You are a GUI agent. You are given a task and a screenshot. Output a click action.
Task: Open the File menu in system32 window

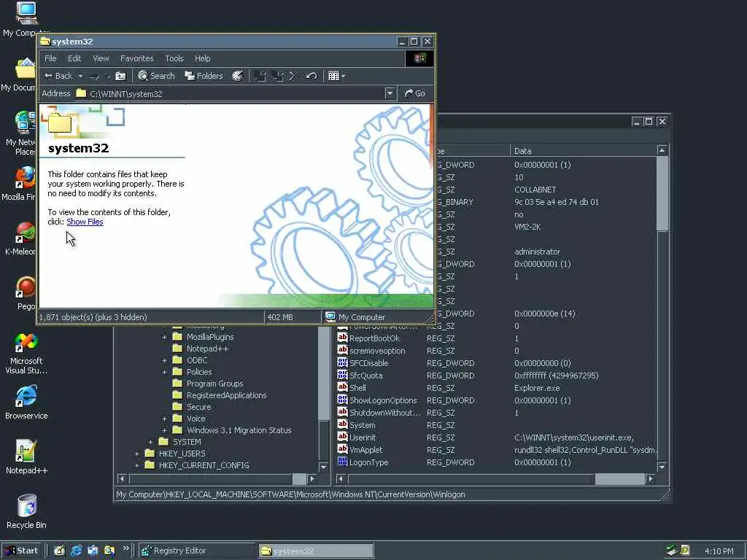[x=50, y=58]
